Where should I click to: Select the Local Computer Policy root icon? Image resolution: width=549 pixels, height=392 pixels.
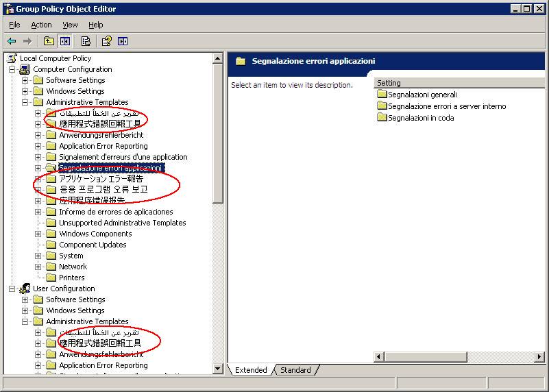tap(12, 58)
